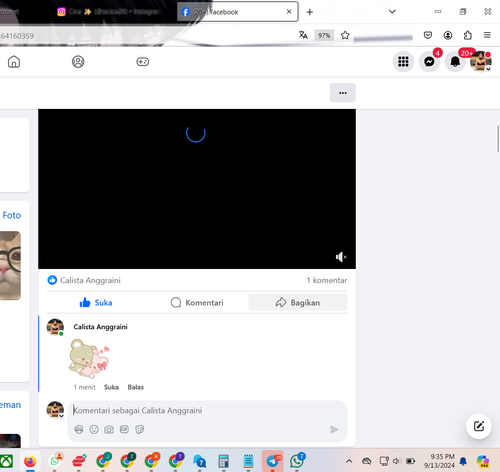View who reacted: Calista Anggraini
500x472 pixels.
click(90, 280)
